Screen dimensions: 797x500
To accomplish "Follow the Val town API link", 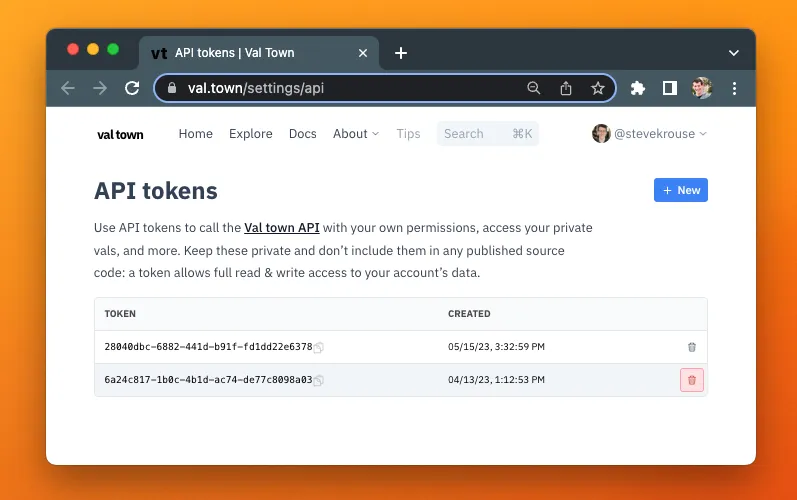I will [282, 228].
